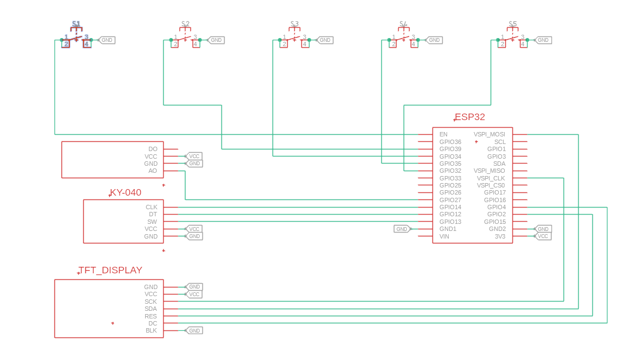Click the SDA pin label on TFT_DISPLAY
This screenshot has width=644, height=357.
[x=151, y=309]
